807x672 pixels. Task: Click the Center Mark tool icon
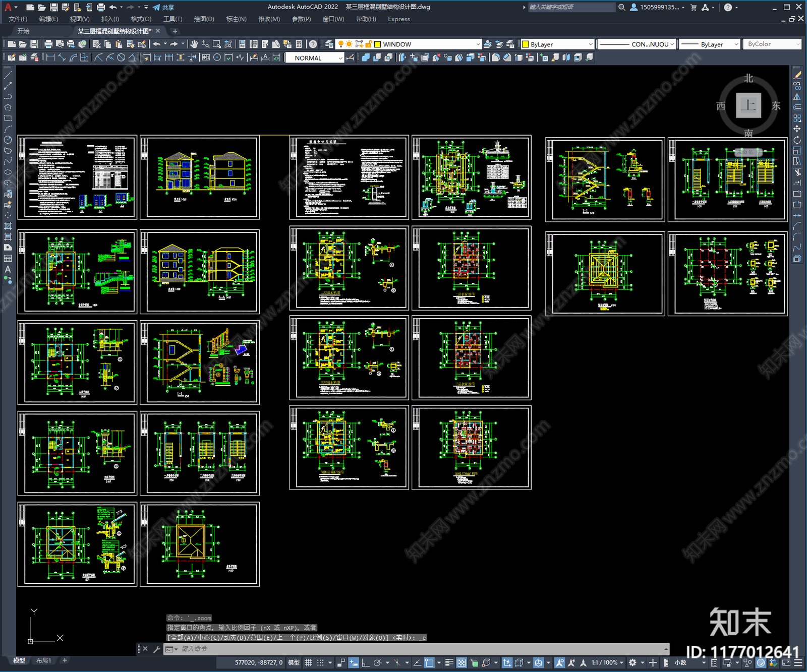(217, 57)
